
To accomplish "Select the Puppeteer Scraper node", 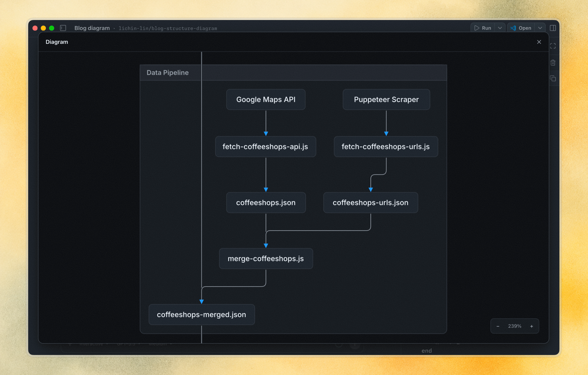I will point(386,99).
